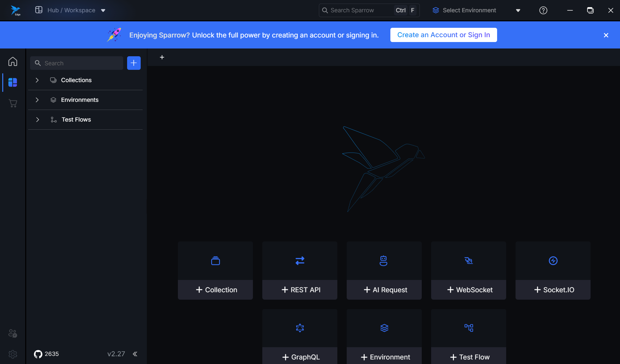
Task: Open the team members sidebar icon
Action: click(x=13, y=333)
